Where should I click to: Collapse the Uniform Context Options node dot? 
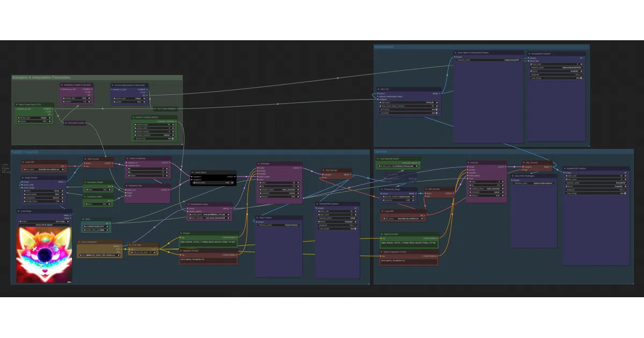133,117
